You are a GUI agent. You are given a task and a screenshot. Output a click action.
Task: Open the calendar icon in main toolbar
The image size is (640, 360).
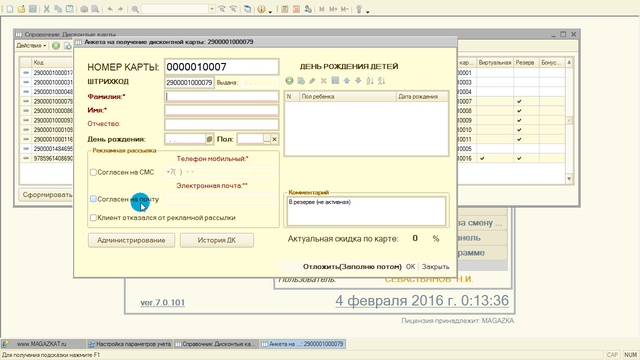point(296,9)
